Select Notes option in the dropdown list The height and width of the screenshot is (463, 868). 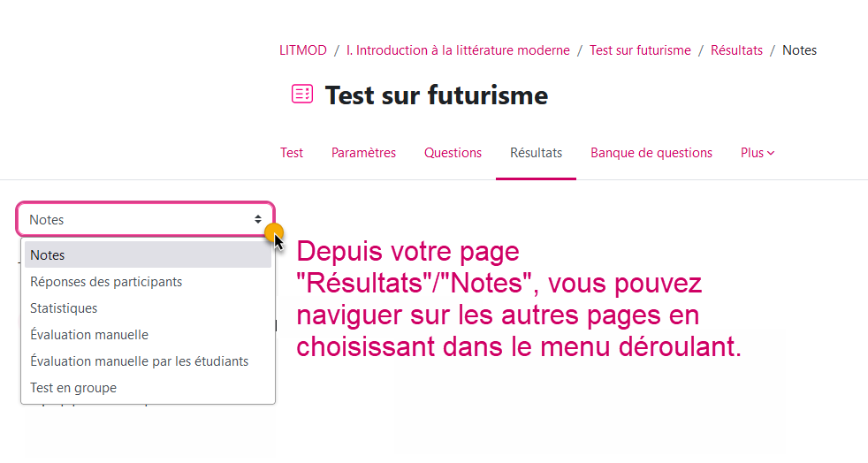point(48,255)
